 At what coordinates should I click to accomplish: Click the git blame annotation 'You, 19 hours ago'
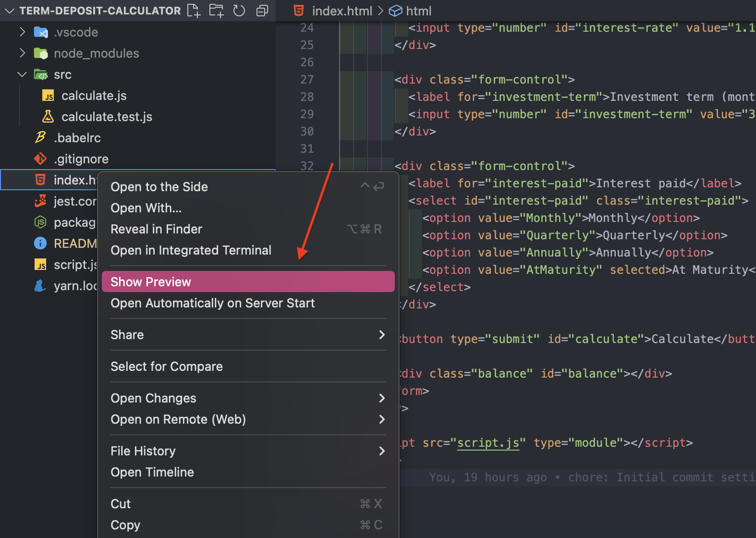[x=488, y=477]
